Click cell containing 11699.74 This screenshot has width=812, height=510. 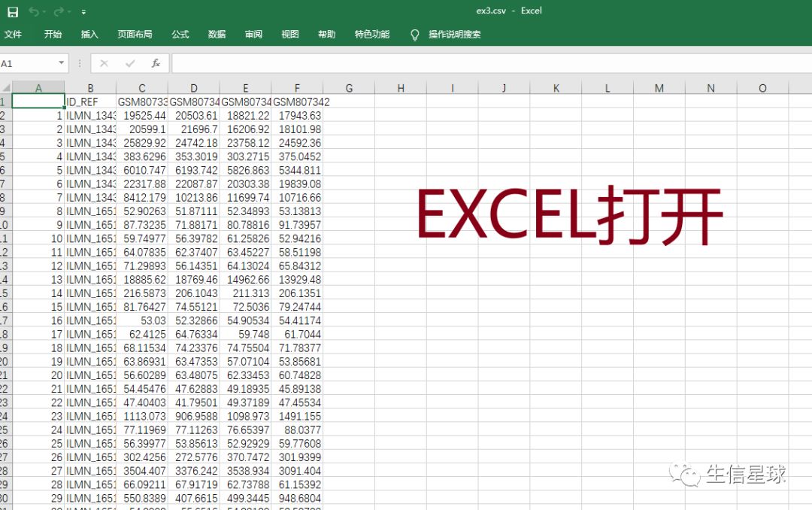point(245,198)
